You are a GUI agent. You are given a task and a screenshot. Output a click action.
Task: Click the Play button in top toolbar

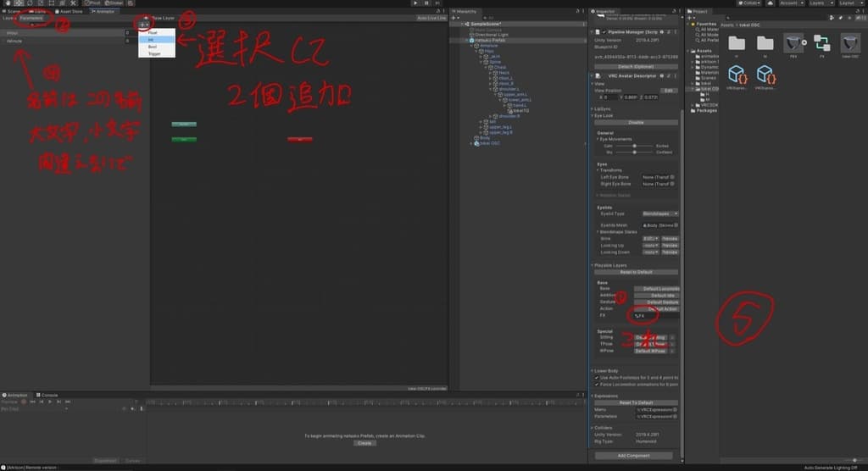point(415,3)
